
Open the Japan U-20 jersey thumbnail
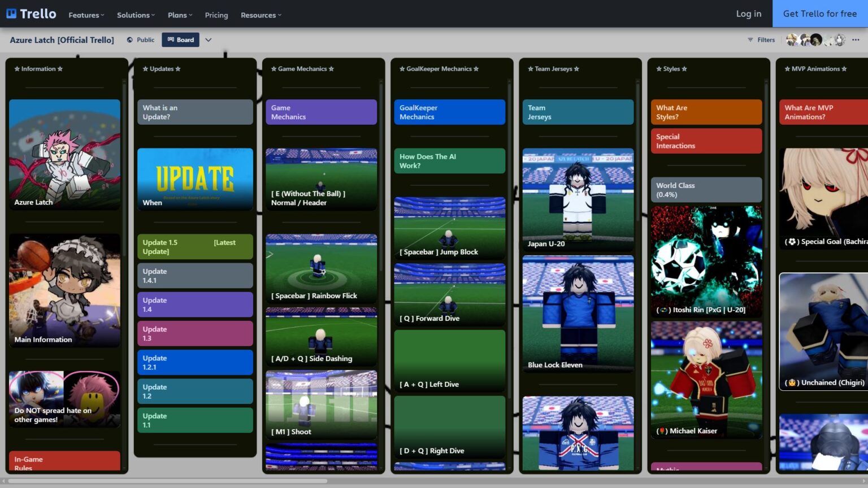coord(578,198)
